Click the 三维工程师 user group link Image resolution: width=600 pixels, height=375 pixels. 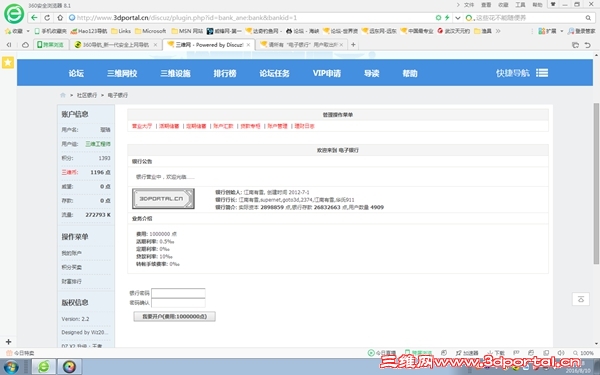[98, 144]
